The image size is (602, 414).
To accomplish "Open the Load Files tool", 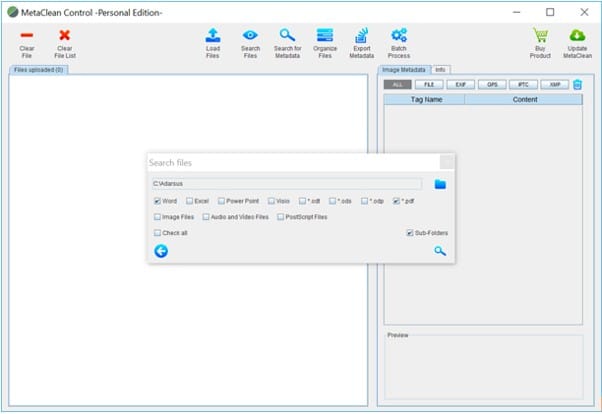I will pos(213,36).
